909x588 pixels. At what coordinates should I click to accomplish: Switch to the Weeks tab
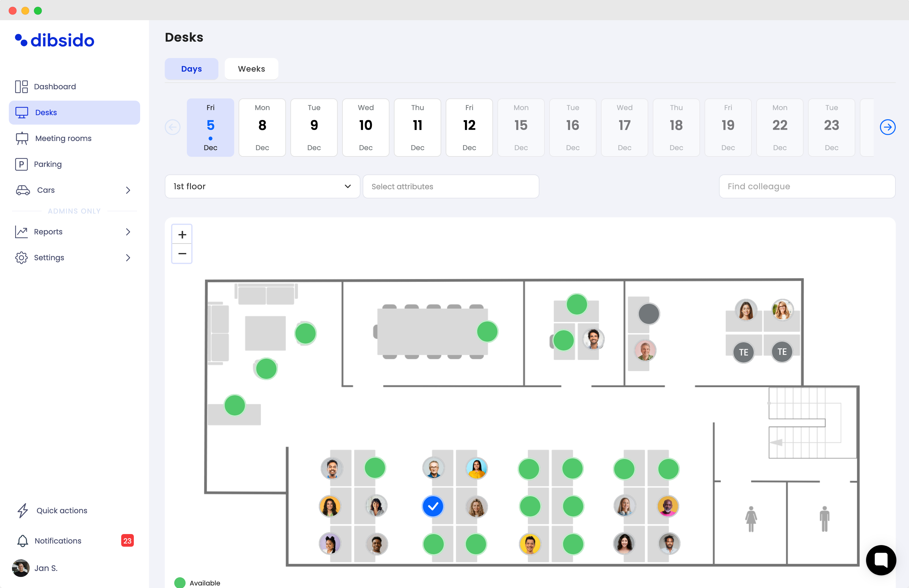pos(251,69)
